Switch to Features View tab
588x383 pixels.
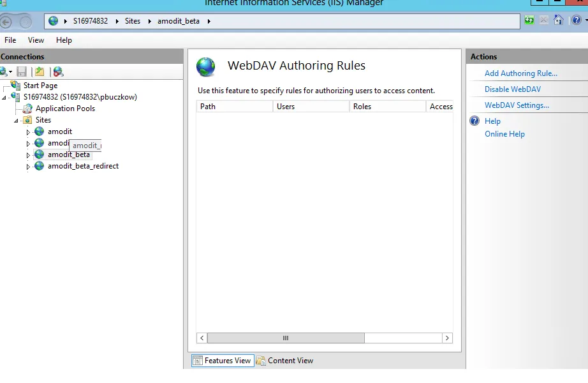(x=223, y=361)
